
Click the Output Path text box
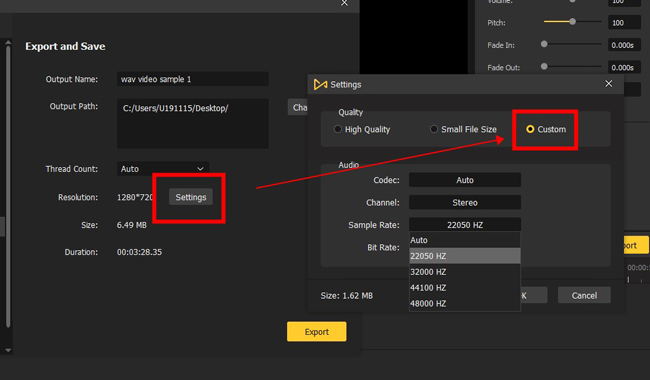193,123
